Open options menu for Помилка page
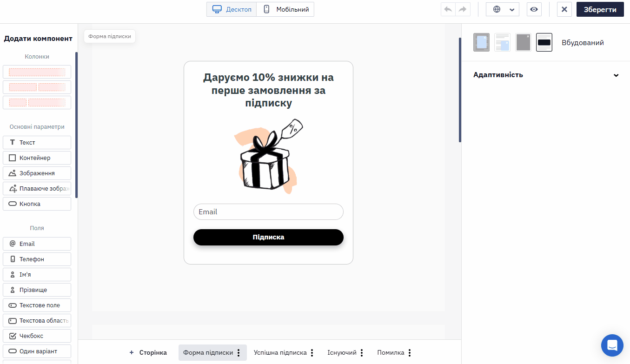The image size is (630, 364). click(410, 353)
